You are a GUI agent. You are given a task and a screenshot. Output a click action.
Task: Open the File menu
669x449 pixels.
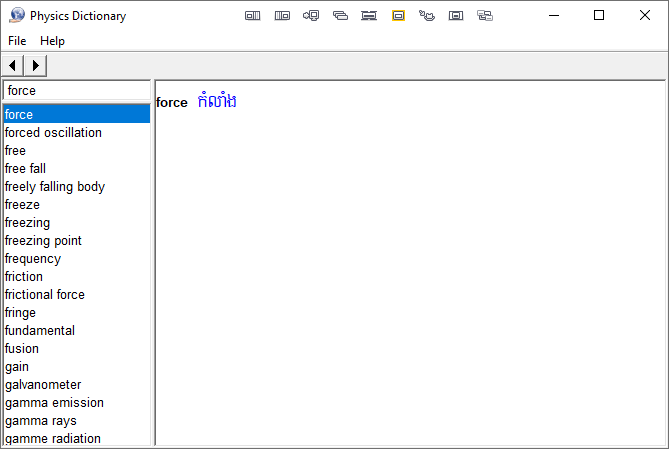(17, 41)
